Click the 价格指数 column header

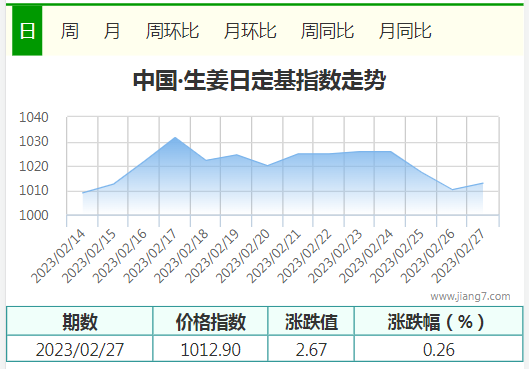[211, 322]
